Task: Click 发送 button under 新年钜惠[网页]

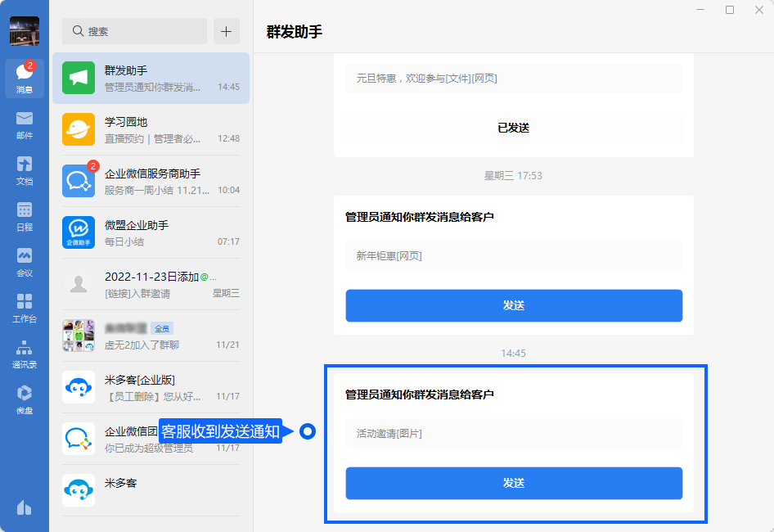Action: point(514,306)
